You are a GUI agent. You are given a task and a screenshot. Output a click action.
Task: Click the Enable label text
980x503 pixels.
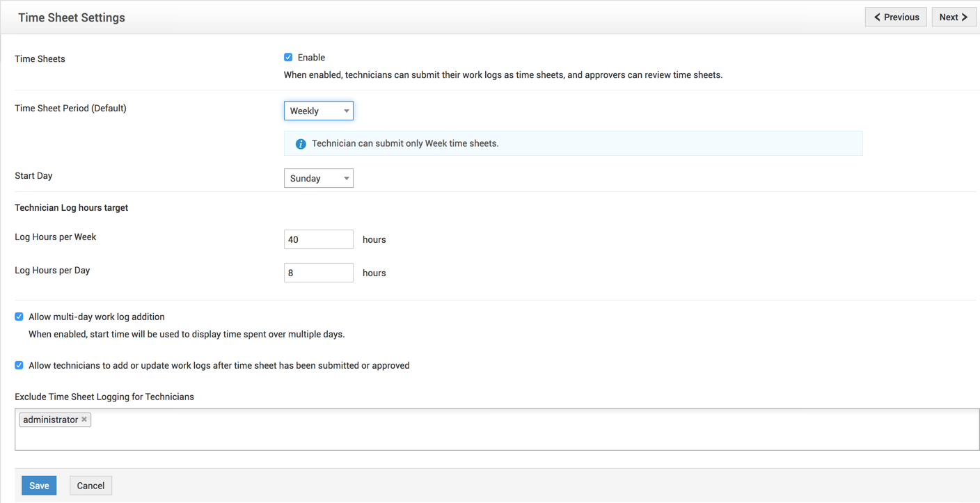311,58
